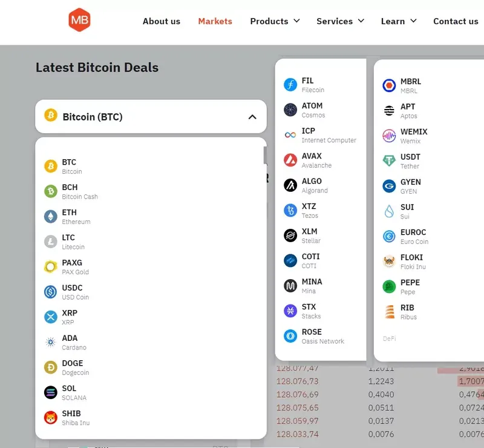Select the COTI icon
484x448 pixels.
tap(290, 260)
